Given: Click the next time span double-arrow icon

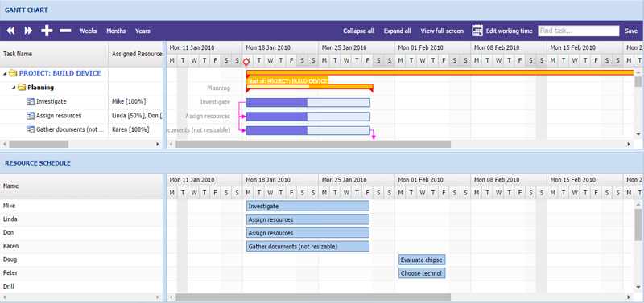Looking at the screenshot, I should tap(28, 31).
